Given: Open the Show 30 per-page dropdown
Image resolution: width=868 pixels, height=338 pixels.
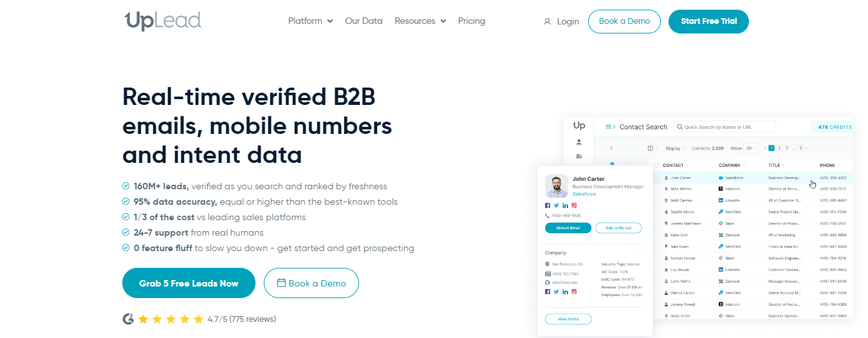Looking at the screenshot, I should [x=751, y=148].
